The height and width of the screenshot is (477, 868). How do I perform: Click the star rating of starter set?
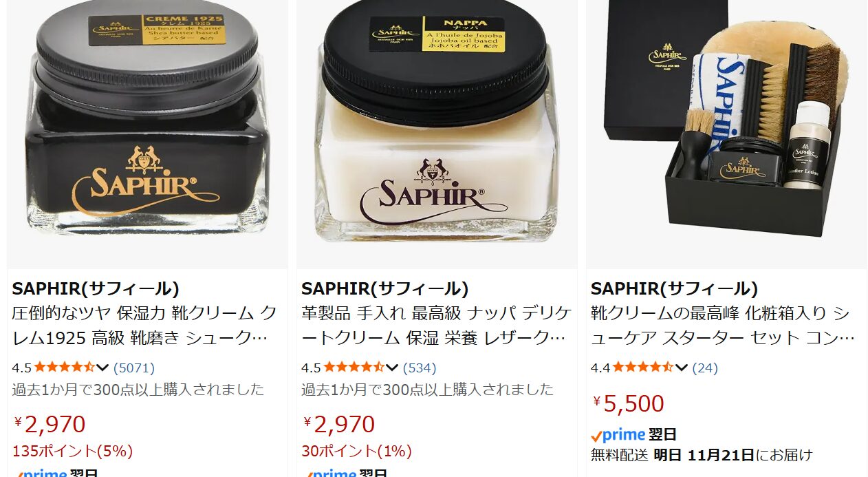pos(644,368)
